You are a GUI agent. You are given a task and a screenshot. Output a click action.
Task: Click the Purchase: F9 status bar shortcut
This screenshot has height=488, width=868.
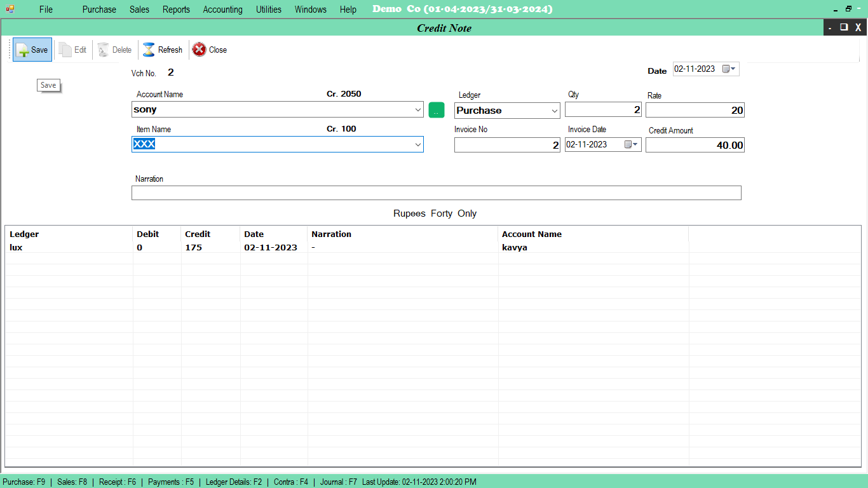[x=25, y=482]
